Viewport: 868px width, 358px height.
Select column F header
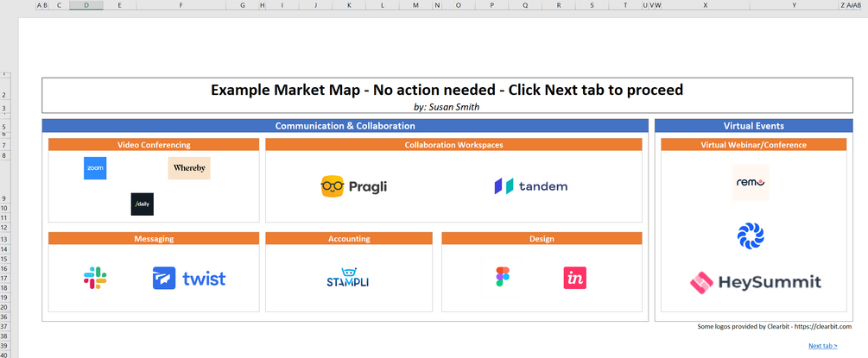point(181,5)
